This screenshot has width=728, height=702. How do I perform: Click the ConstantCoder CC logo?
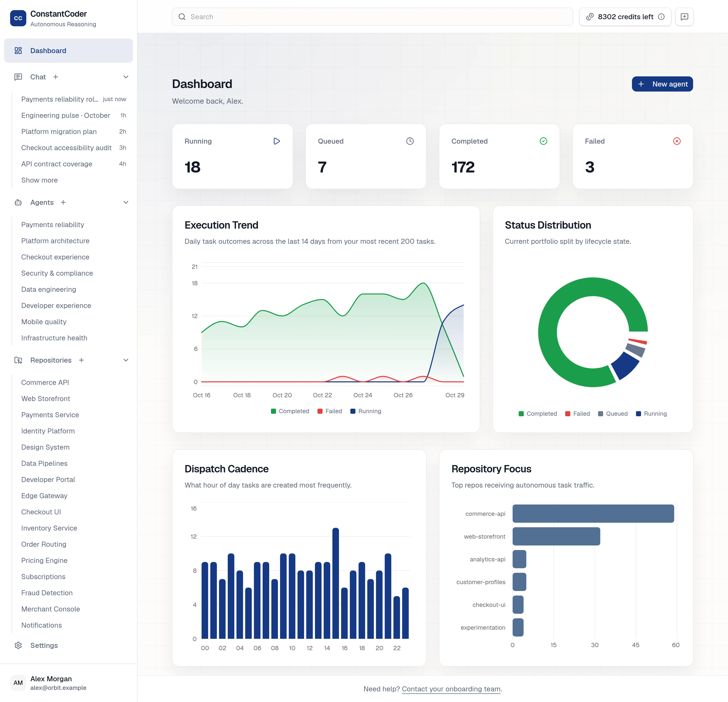click(x=18, y=18)
